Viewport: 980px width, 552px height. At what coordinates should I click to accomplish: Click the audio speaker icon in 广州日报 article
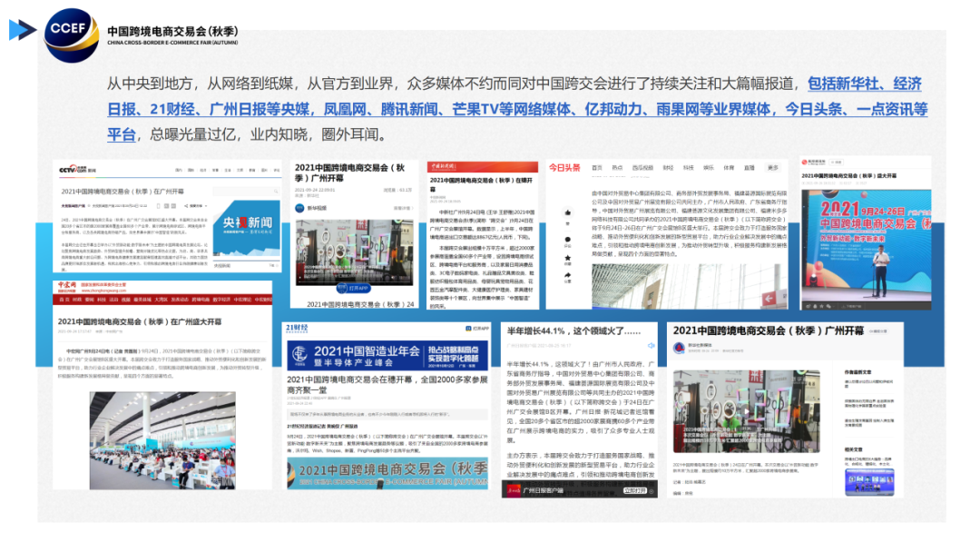(651, 346)
